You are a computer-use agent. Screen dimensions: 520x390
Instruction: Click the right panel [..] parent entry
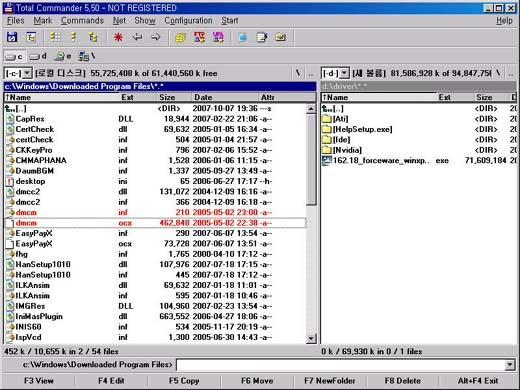click(x=418, y=108)
